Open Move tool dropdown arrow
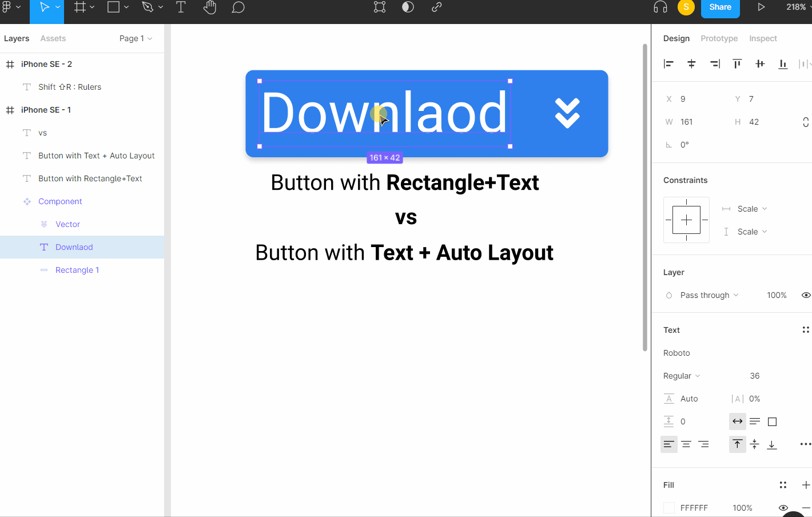 pyautogui.click(x=58, y=7)
